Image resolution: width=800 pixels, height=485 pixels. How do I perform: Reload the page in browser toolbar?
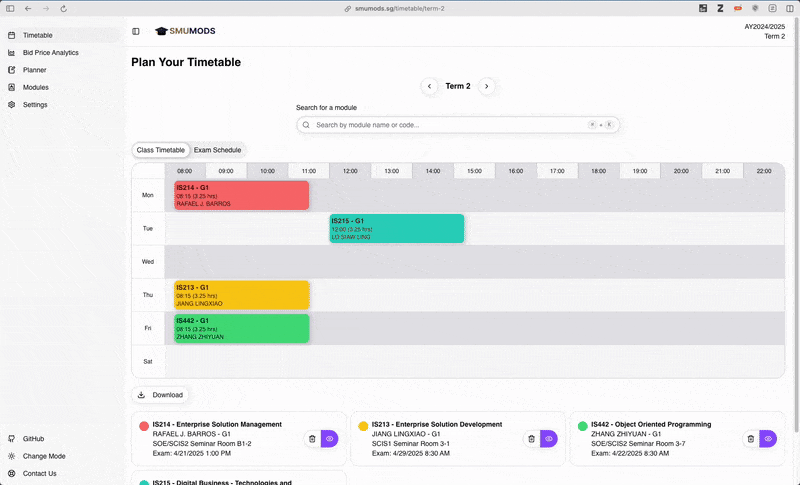[64, 8]
